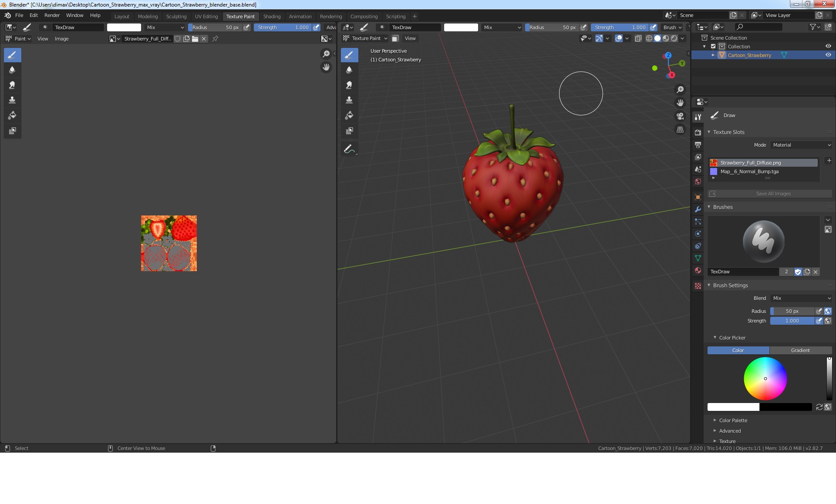Select the Fill tool in 3D viewport toolbar
The image size is (836, 504).
(x=349, y=115)
